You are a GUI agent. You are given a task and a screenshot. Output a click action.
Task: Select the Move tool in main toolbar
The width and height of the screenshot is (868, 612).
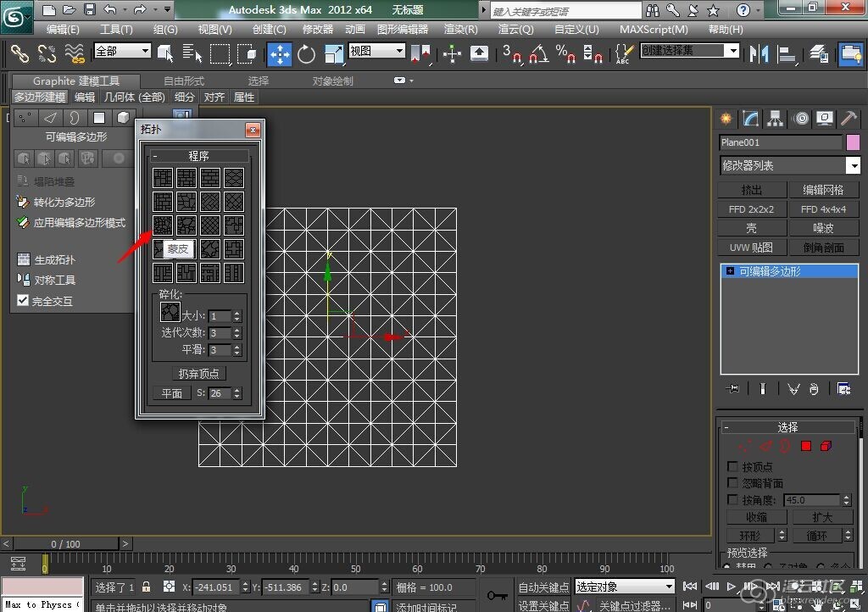click(279, 54)
